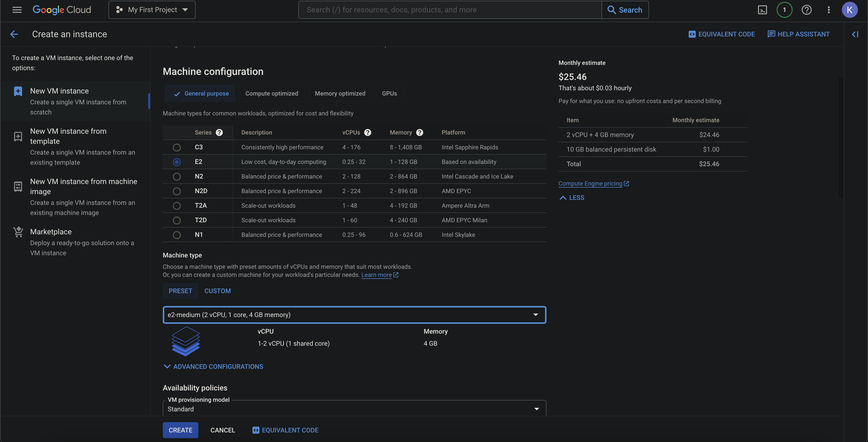
Task: Switch to Compute optimized tab
Action: click(x=272, y=94)
